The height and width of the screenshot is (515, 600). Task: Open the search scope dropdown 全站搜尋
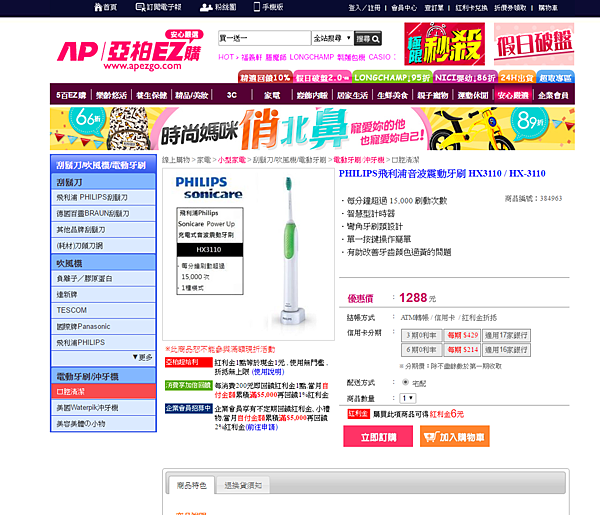coord(332,38)
